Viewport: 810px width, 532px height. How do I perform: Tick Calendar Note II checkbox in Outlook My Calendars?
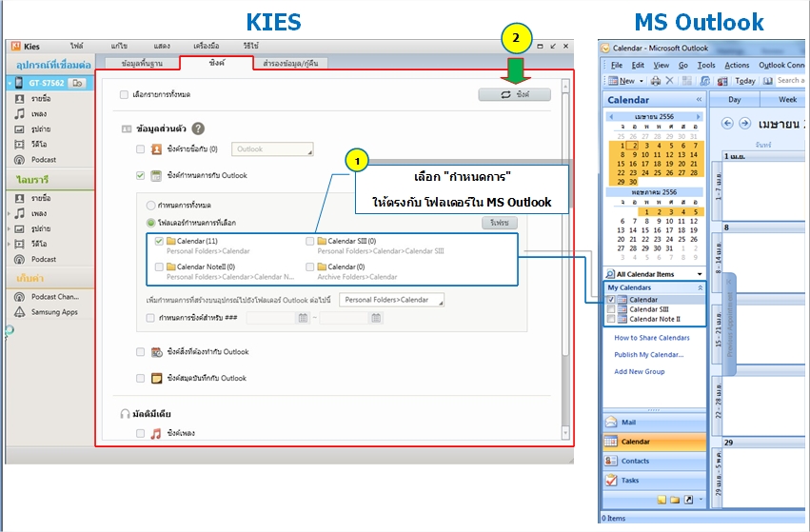coord(611,319)
